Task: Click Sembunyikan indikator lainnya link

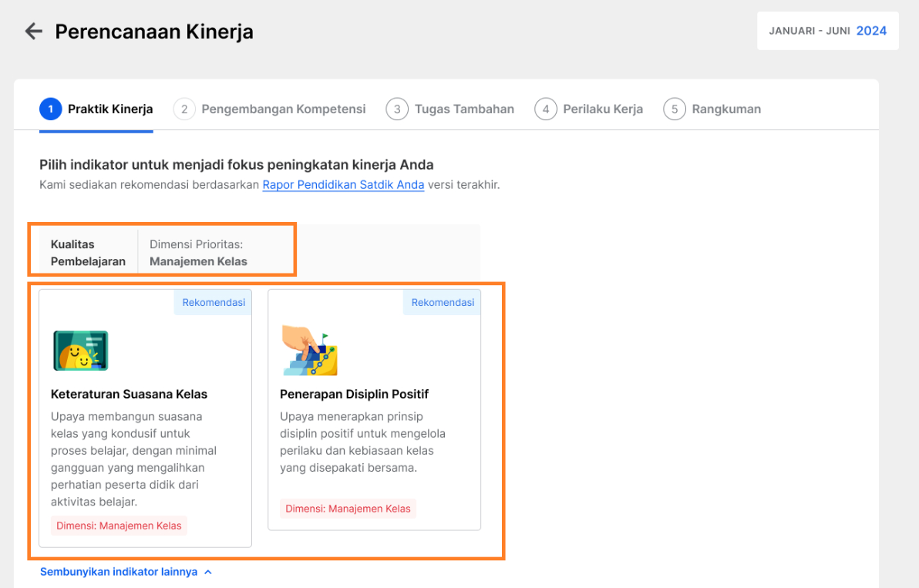Action: (119, 572)
